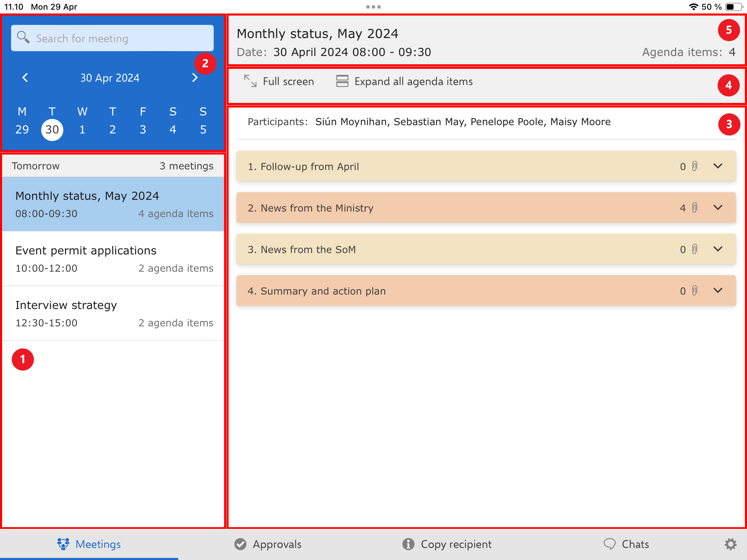Screen dimensions: 747x560
Task: Open the Chats tab
Action: click(626, 544)
